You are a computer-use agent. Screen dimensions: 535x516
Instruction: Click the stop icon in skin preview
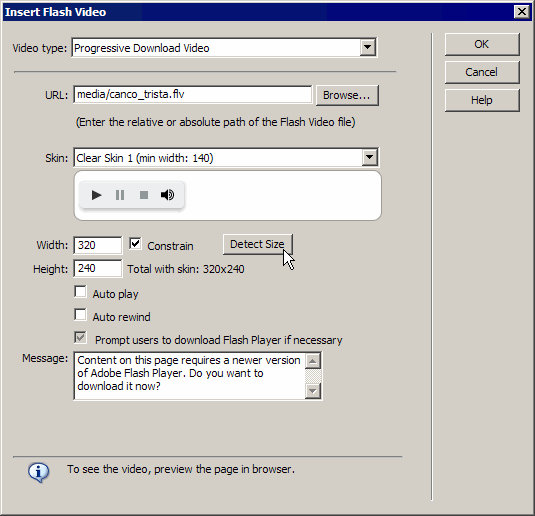[144, 195]
